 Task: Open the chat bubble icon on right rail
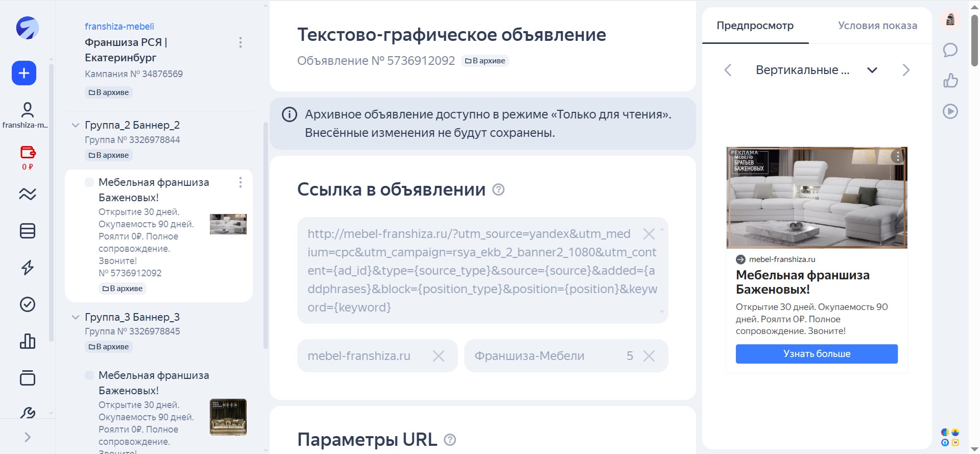click(950, 50)
